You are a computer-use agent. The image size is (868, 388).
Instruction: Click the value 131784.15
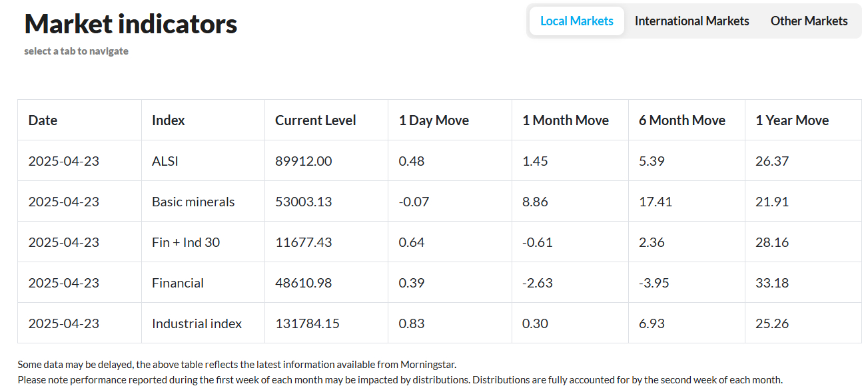click(x=308, y=323)
